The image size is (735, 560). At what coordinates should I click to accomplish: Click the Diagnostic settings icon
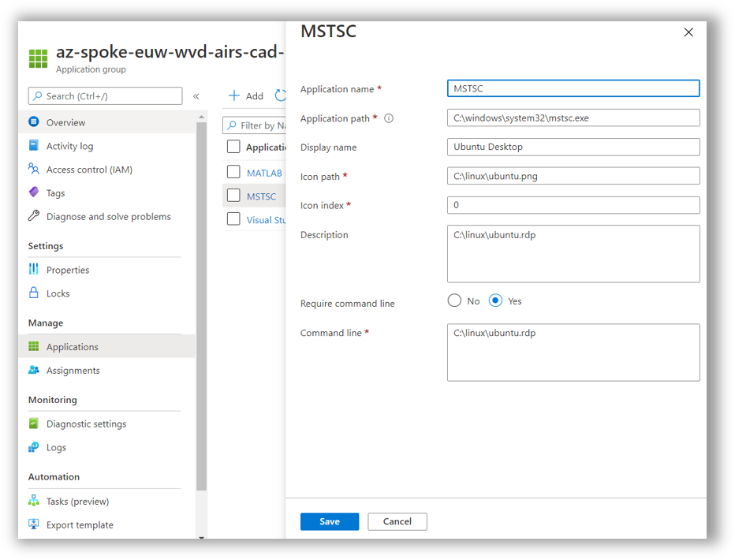coord(34,424)
